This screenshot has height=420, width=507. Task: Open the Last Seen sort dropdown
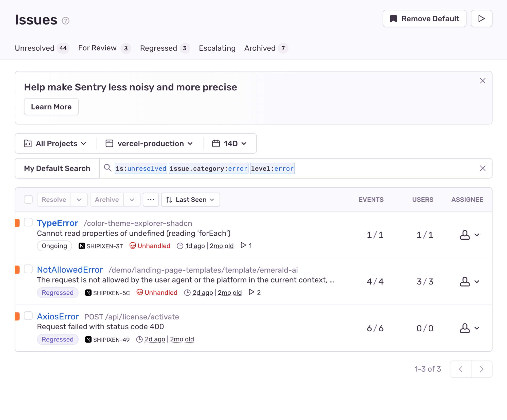click(x=190, y=200)
